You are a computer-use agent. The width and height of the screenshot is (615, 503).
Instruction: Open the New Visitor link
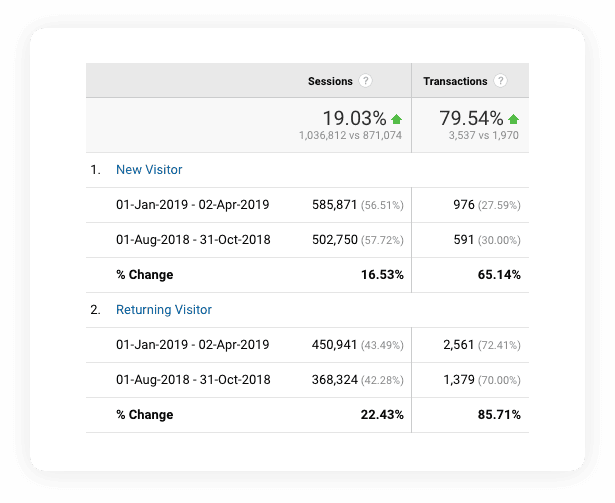(149, 170)
